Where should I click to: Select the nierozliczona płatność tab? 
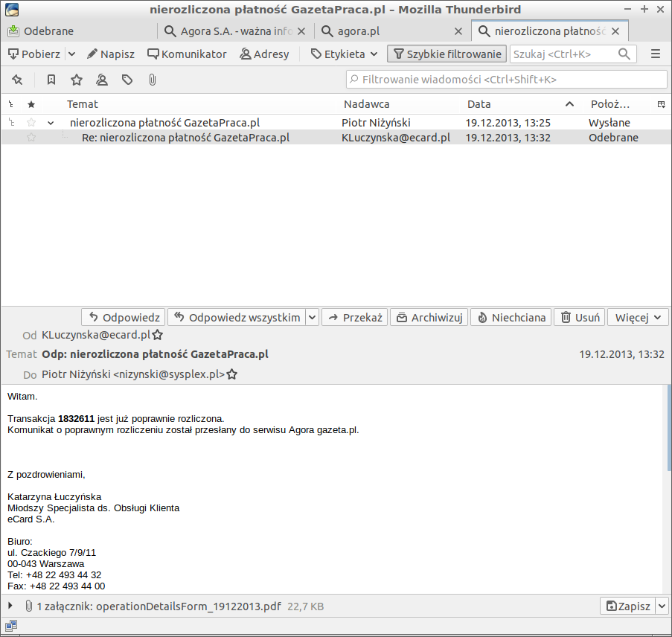click(x=550, y=31)
